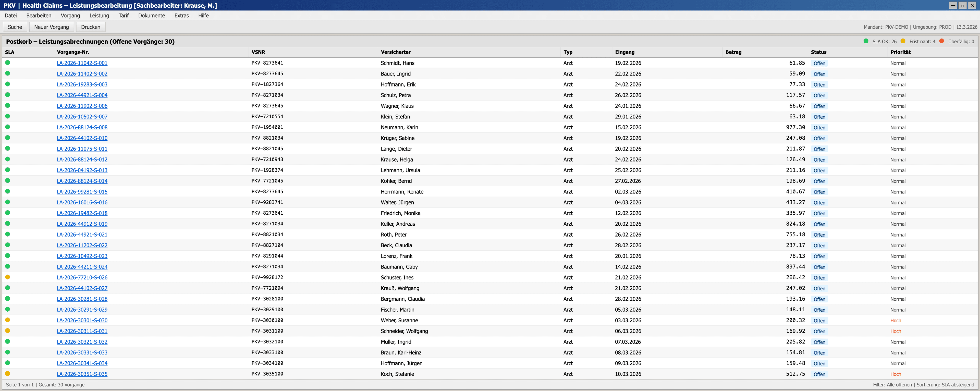The width and height of the screenshot is (980, 391).
Task: Open case LA-2026-88124-S-008 for Neumann, Karin
Action: (82, 127)
